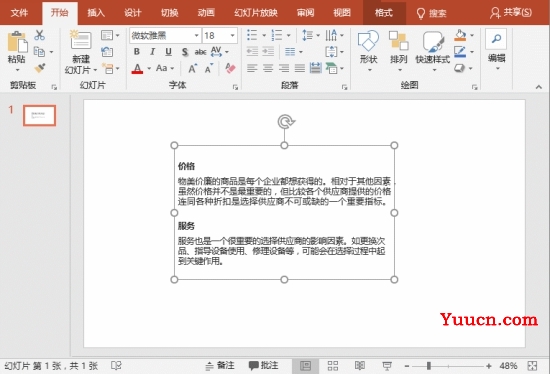The width and height of the screenshot is (550, 374).
Task: Click the Share button
Action: tap(511, 13)
